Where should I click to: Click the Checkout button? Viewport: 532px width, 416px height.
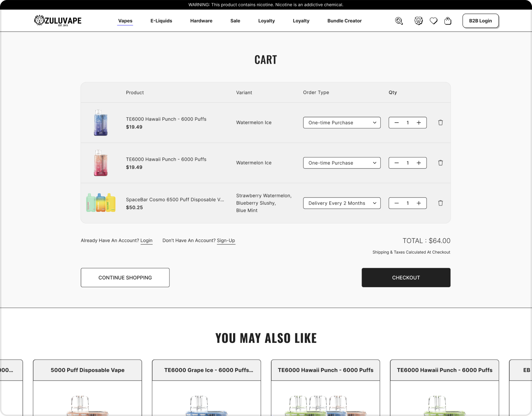pos(406,278)
